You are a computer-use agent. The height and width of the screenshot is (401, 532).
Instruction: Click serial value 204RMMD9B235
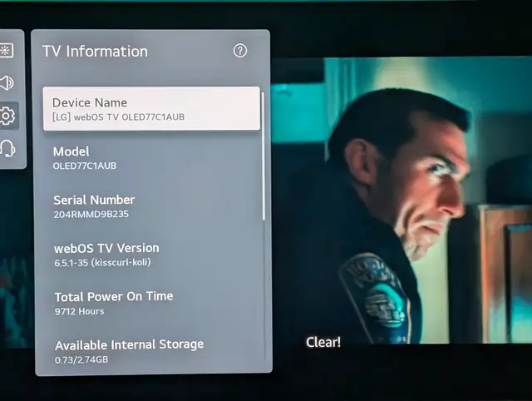coord(91,215)
